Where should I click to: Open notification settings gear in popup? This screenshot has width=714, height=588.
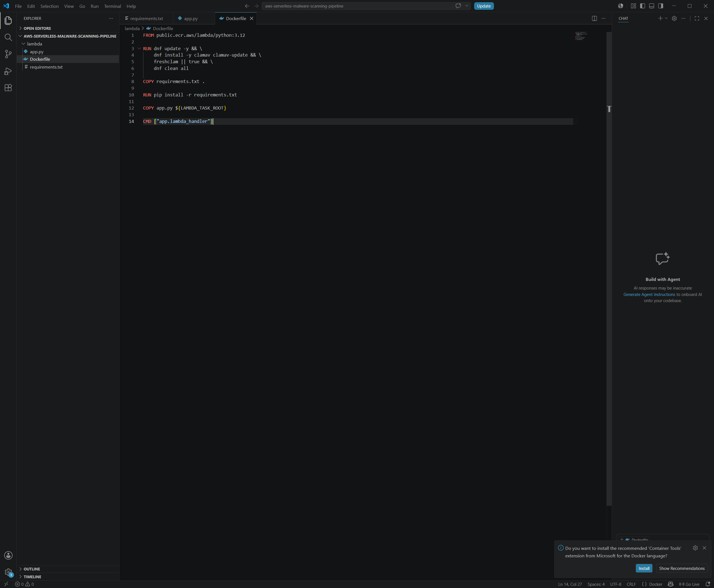click(695, 548)
